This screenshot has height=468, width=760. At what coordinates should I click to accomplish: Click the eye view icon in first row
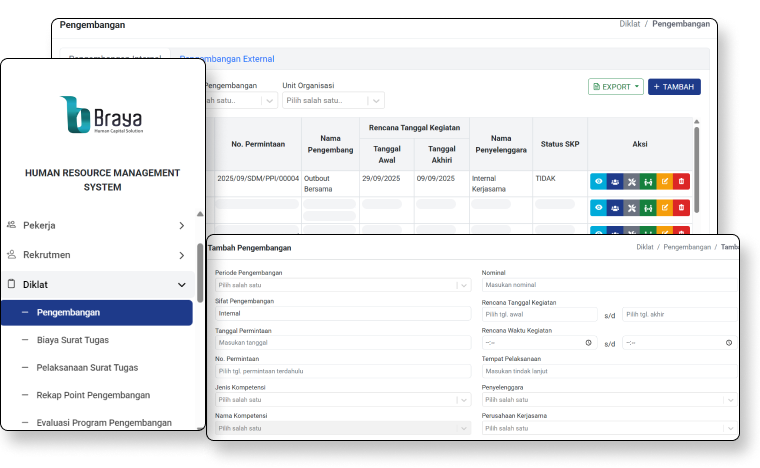pyautogui.click(x=598, y=181)
